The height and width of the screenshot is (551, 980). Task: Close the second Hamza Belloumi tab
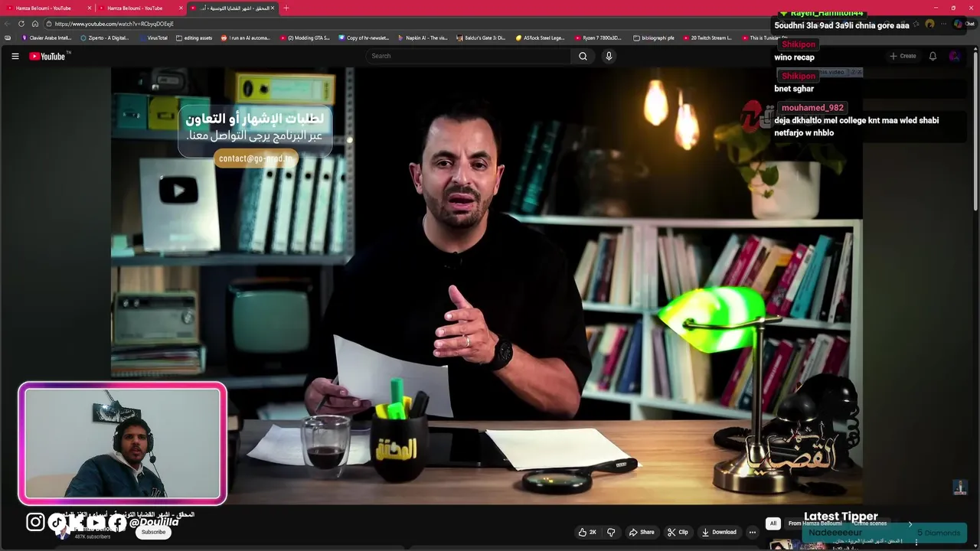point(181,8)
